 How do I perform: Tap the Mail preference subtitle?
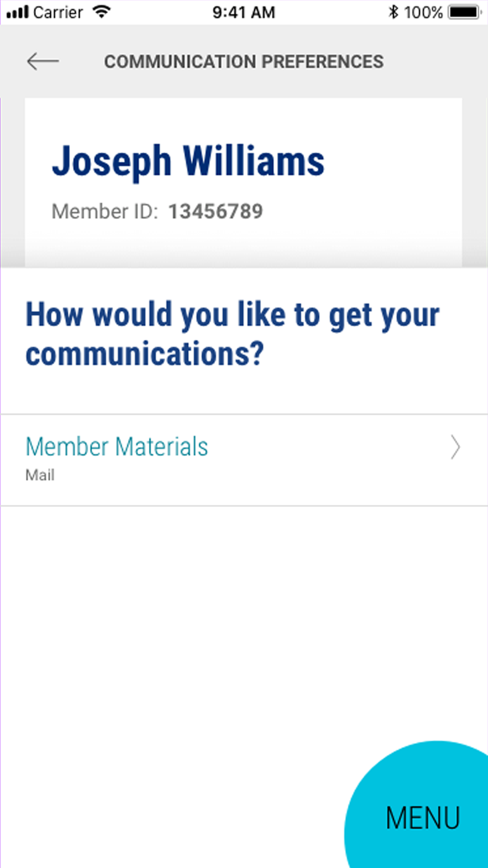pyautogui.click(x=40, y=475)
